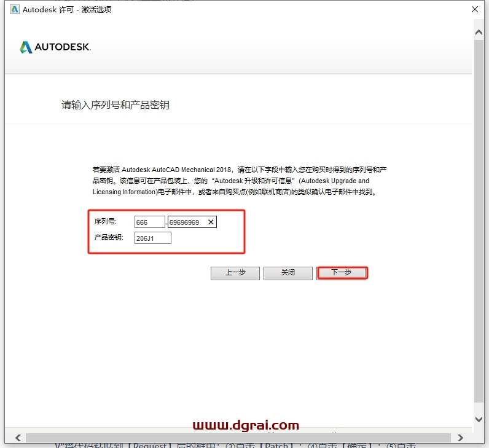
Task: Click the Autodesk logo in header
Action: pyautogui.click(x=55, y=47)
